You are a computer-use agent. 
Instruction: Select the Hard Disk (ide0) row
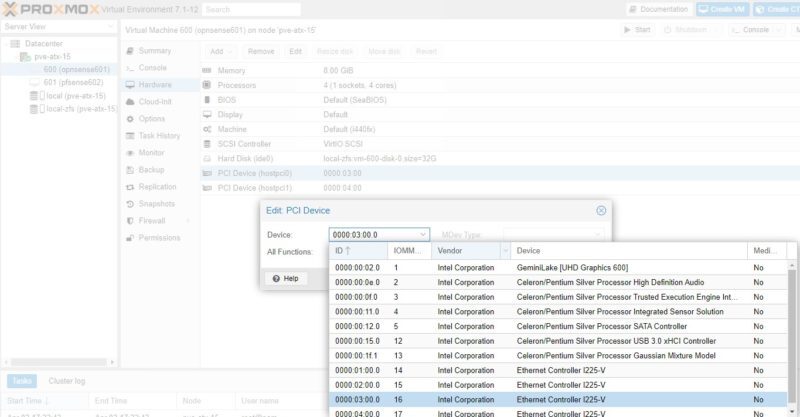pyautogui.click(x=500, y=159)
